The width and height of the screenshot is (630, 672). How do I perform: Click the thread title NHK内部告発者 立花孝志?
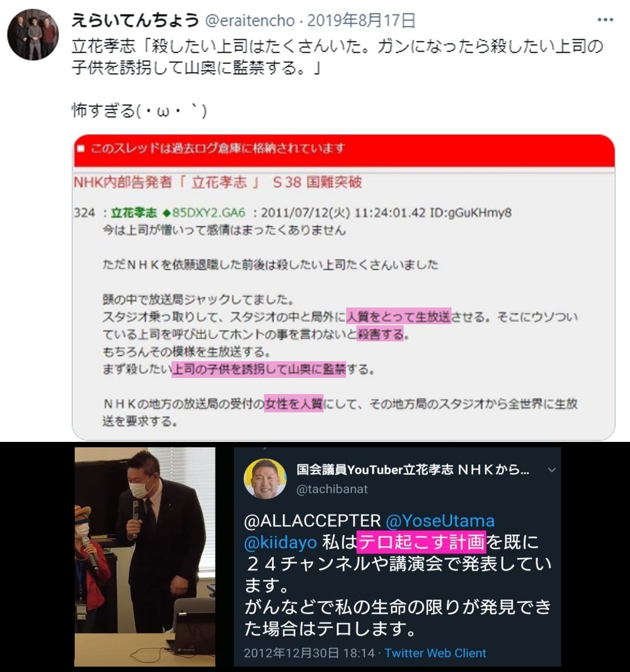pos(218,182)
